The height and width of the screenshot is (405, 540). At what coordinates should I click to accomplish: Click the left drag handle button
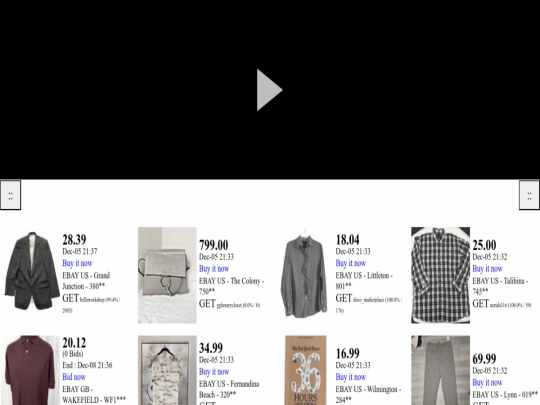(10, 195)
